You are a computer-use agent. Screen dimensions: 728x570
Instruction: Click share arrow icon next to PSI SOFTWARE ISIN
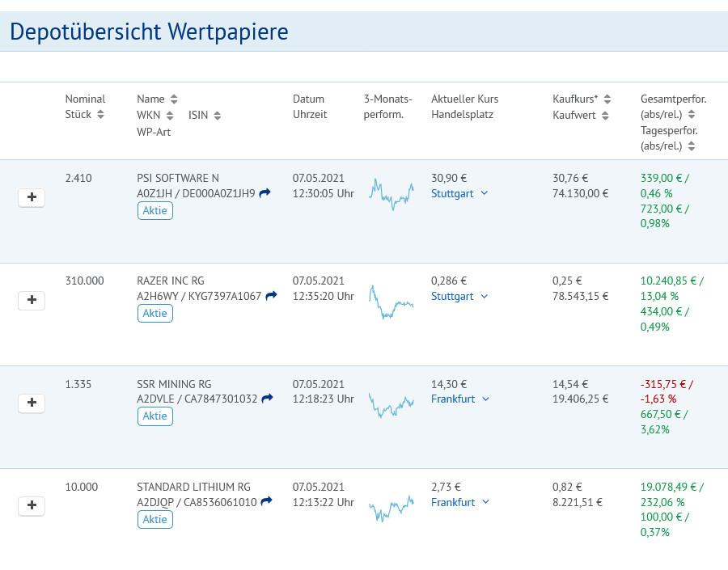click(265, 193)
